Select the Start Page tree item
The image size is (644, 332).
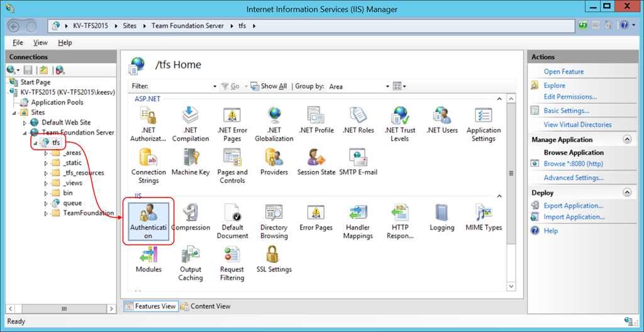pyautogui.click(x=35, y=82)
